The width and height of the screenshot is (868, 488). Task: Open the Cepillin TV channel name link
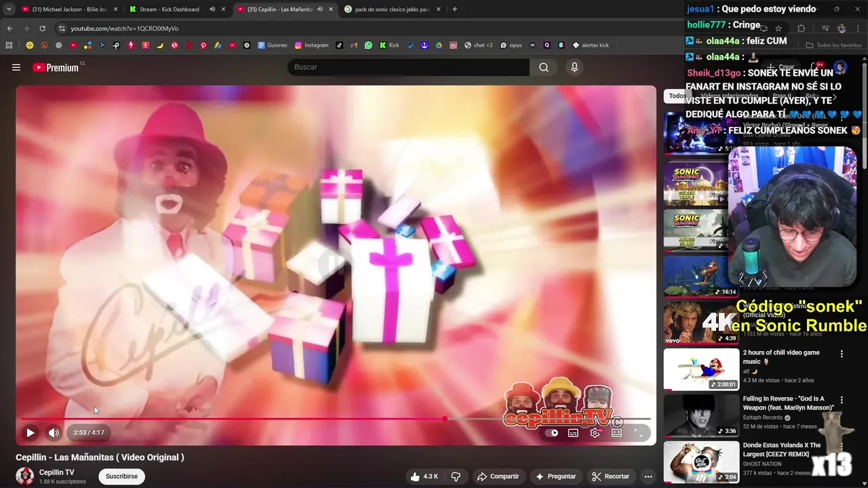point(56,472)
